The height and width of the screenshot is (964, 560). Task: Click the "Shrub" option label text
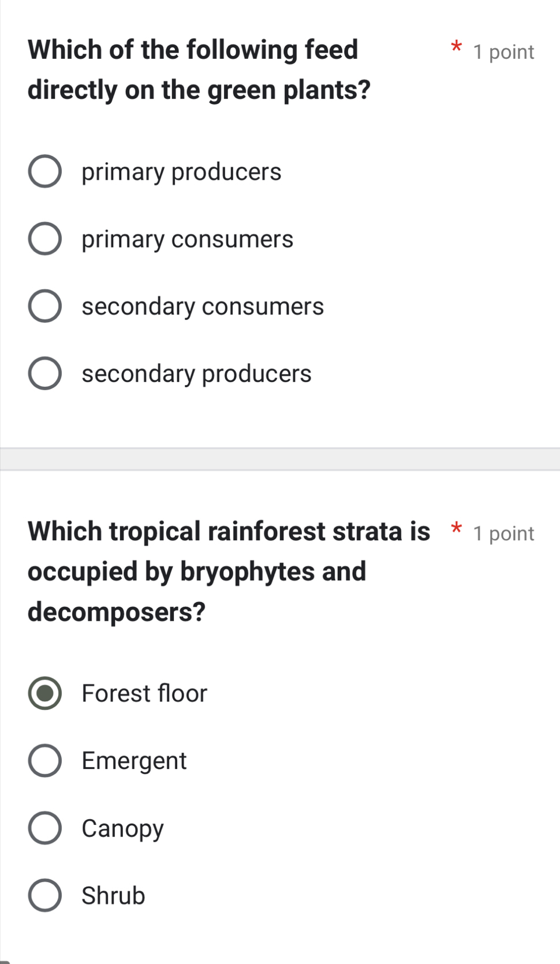point(113,896)
